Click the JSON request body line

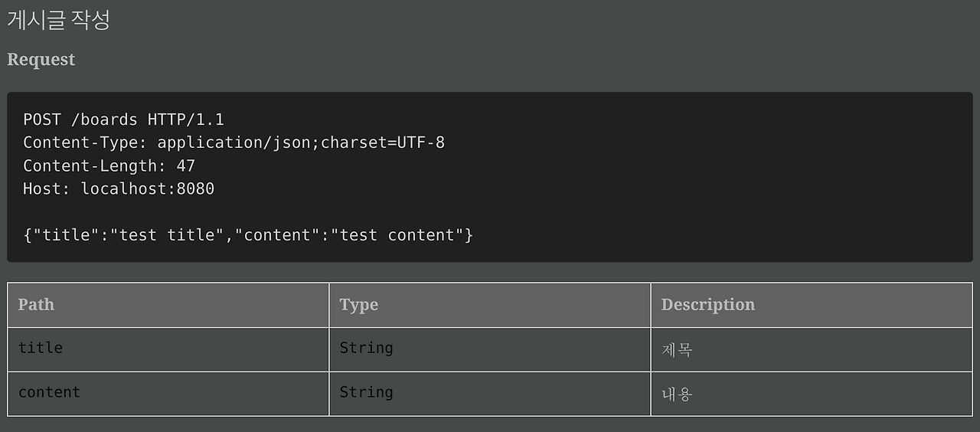248,235
